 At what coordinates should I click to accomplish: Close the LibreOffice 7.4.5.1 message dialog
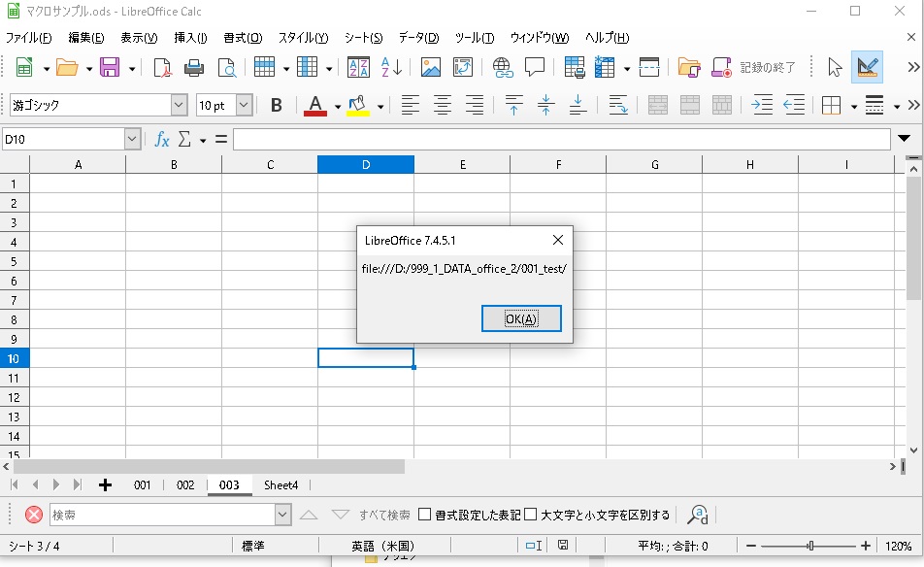point(558,240)
